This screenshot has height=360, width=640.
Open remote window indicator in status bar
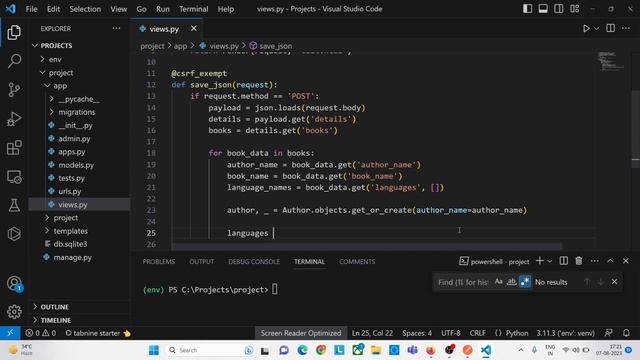[10, 333]
